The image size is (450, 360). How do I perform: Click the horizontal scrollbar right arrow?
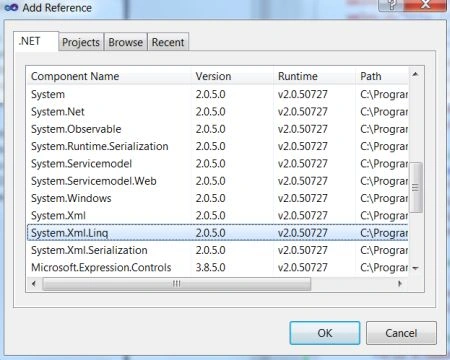click(400, 284)
